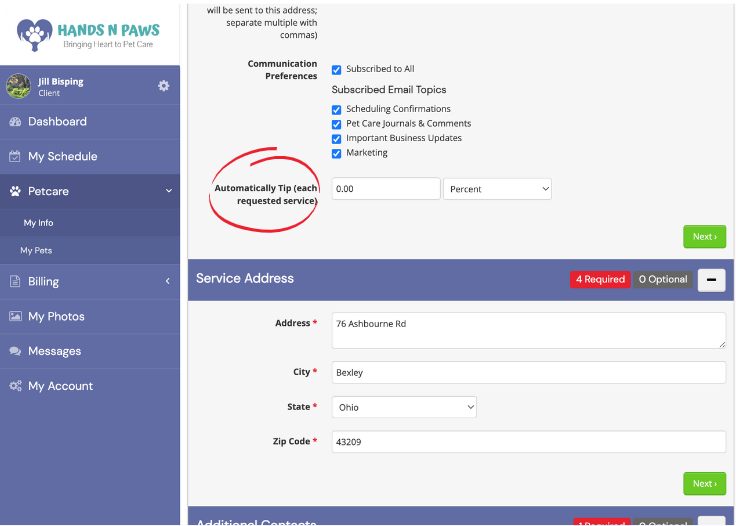This screenshot has height=526, width=736.
Task: Click the 4 Required badge
Action: [x=600, y=280]
